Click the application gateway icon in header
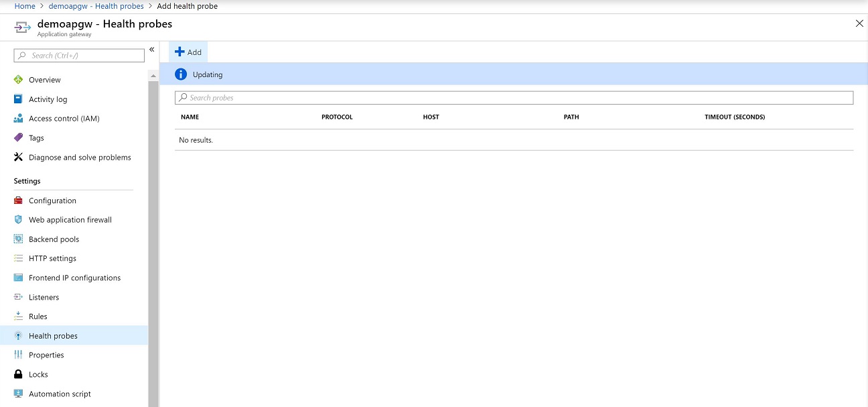The height and width of the screenshot is (407, 868). pyautogui.click(x=23, y=27)
